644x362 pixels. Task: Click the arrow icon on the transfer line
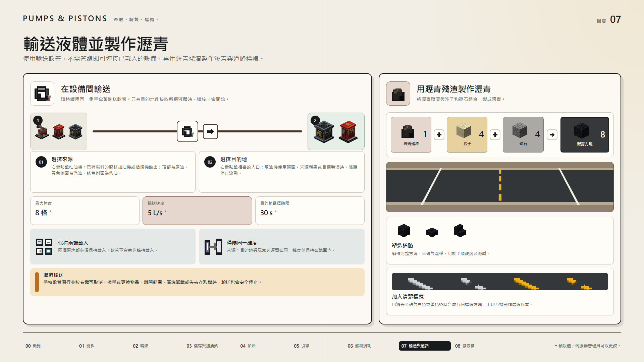pos(210,131)
